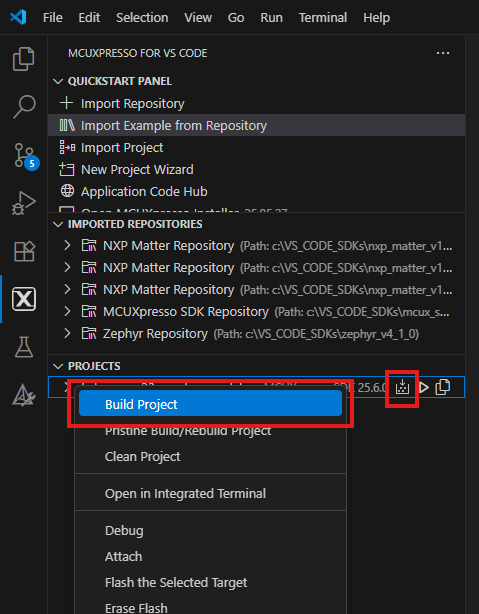479x614 pixels.
Task: Collapse the Imported Repositories section
Action: click(58, 224)
